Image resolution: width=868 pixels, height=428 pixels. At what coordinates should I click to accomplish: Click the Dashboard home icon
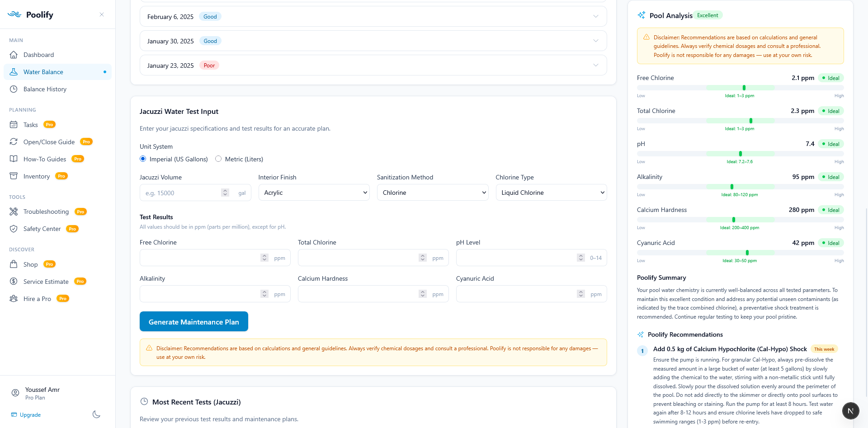click(x=14, y=55)
